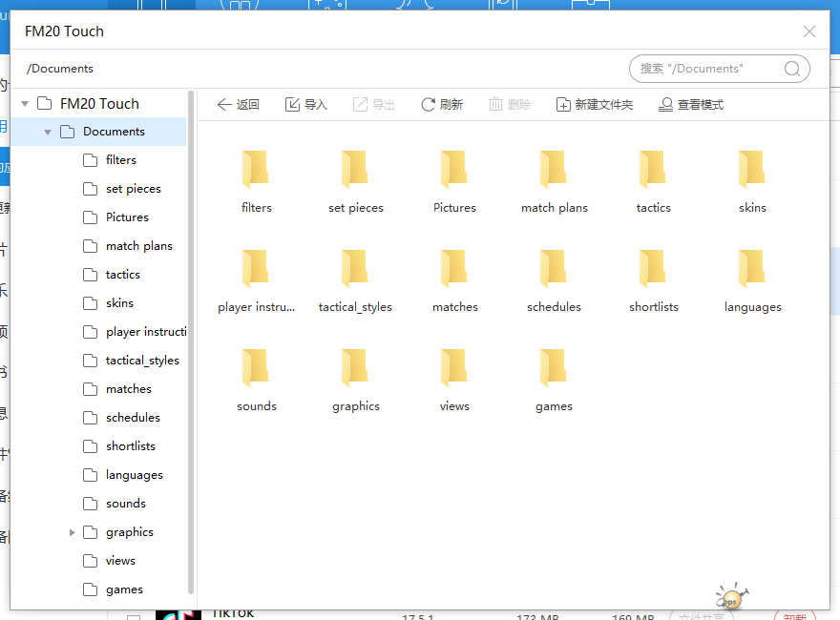This screenshot has height=620, width=840.
Task: Open the games folder in grid
Action: (x=554, y=368)
